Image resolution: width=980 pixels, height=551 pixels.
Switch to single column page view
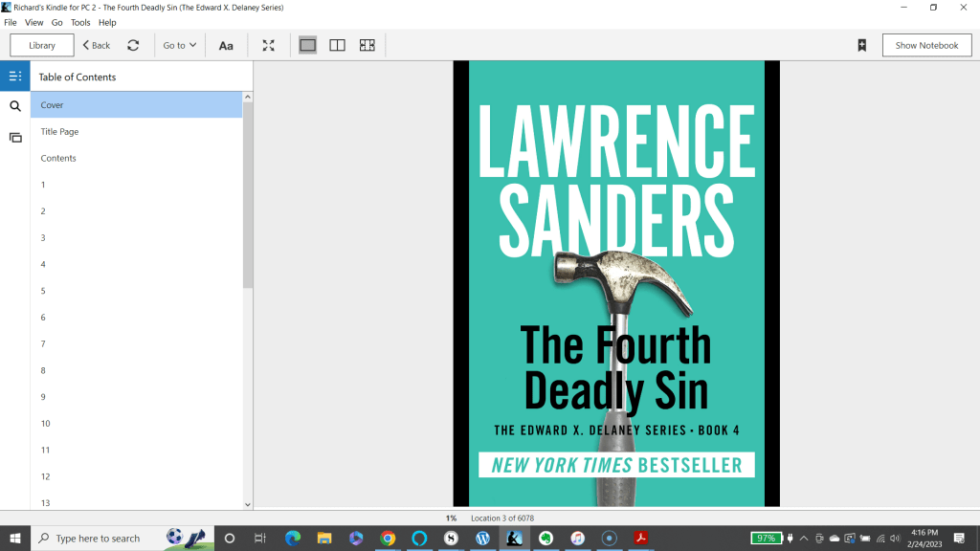coord(307,45)
